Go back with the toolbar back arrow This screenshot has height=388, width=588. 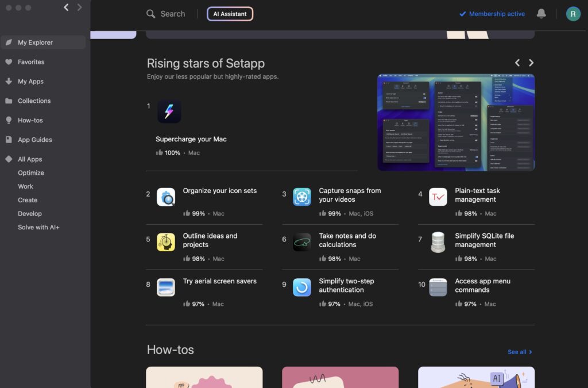66,7
